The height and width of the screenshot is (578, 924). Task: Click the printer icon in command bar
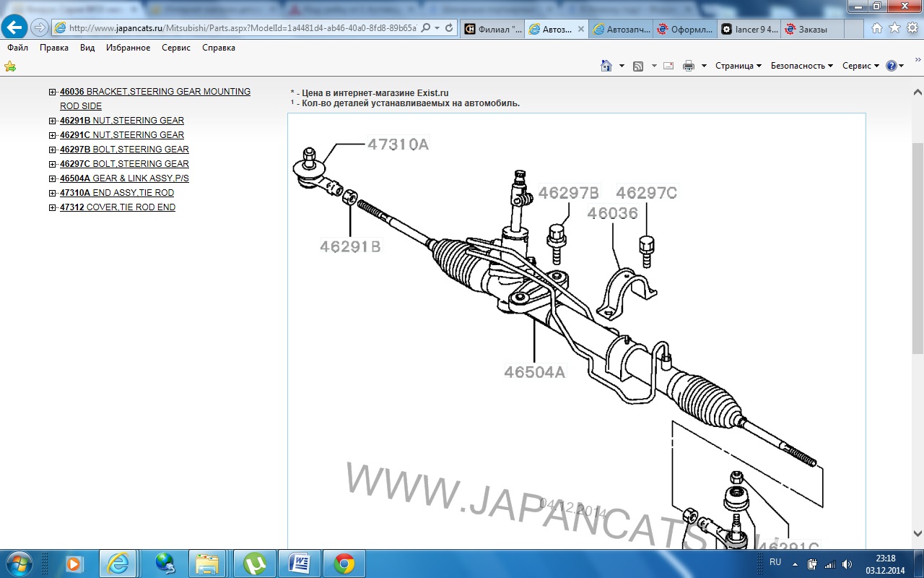coord(688,66)
